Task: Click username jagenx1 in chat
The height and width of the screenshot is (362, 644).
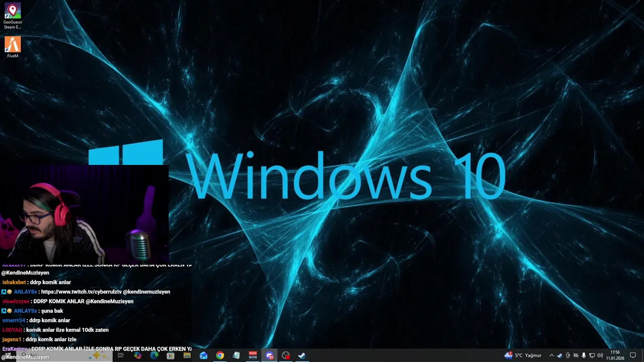Action: tap(12, 339)
